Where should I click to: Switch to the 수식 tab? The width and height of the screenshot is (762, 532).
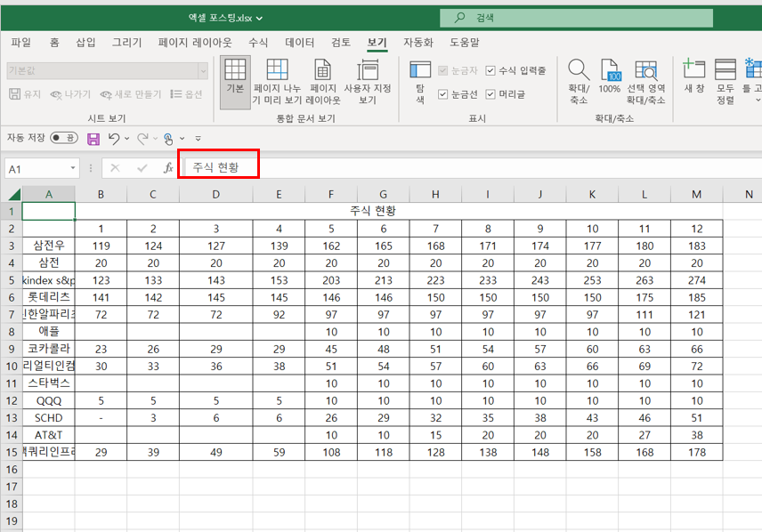coord(258,43)
